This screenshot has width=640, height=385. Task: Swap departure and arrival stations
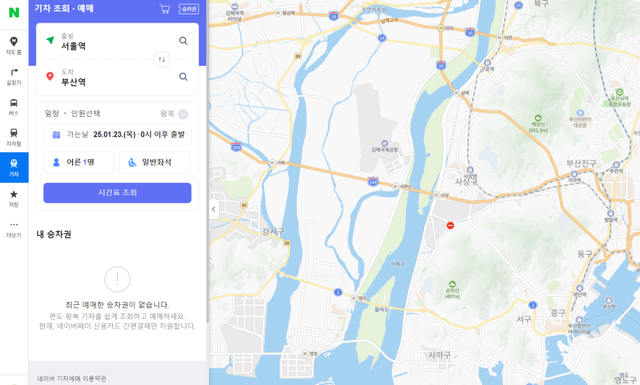(x=162, y=59)
